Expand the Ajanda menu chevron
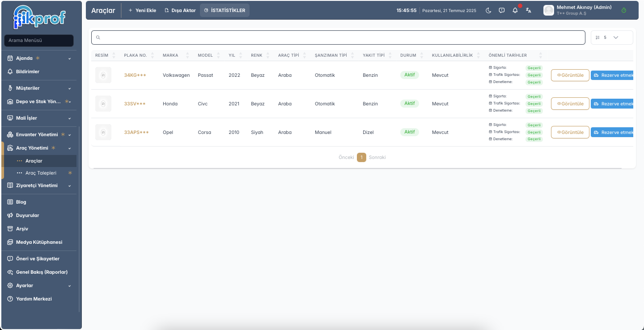Image resolution: width=644 pixels, height=330 pixels. point(69,58)
